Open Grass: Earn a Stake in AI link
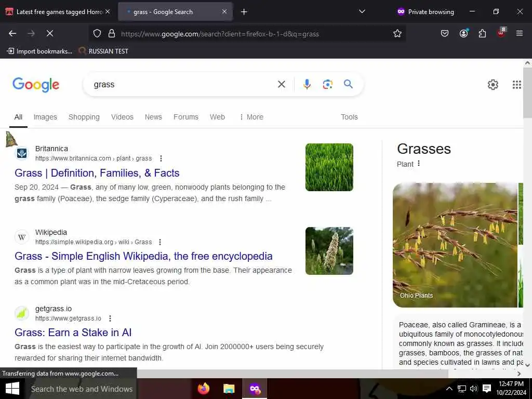This screenshot has width=532, height=399. click(x=73, y=332)
